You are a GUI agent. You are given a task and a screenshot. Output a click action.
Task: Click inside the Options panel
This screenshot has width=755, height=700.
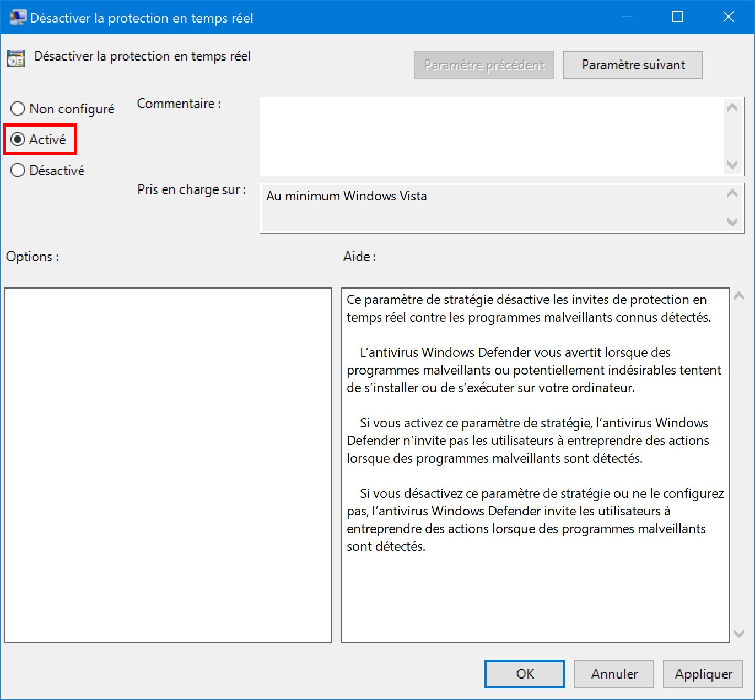click(x=168, y=465)
